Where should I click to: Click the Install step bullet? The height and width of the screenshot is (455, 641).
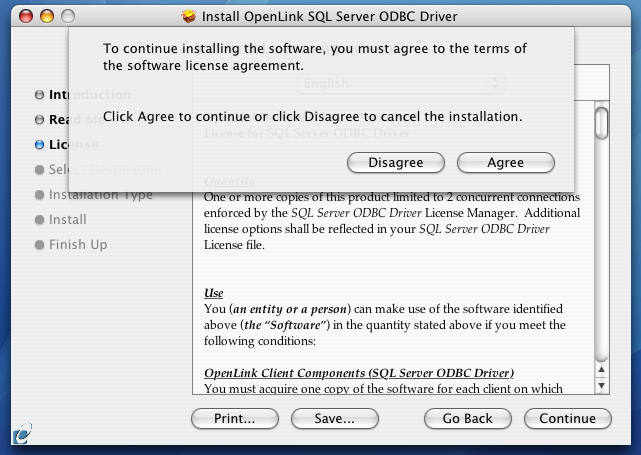tap(39, 220)
